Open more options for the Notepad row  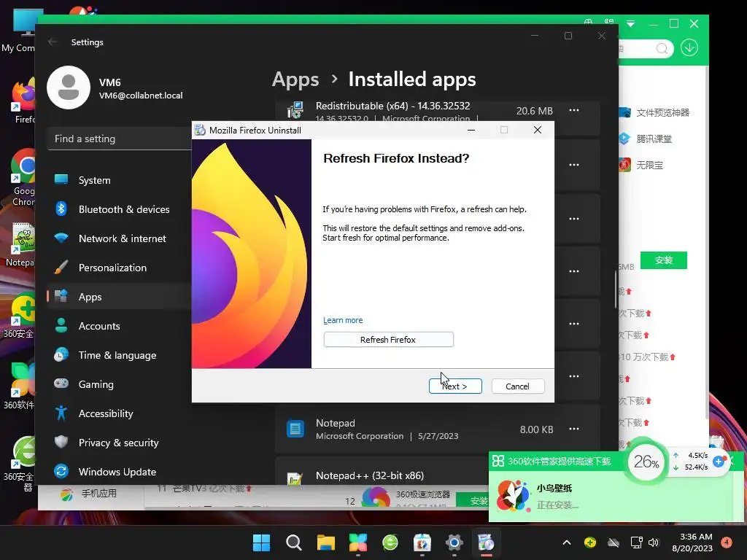574,429
